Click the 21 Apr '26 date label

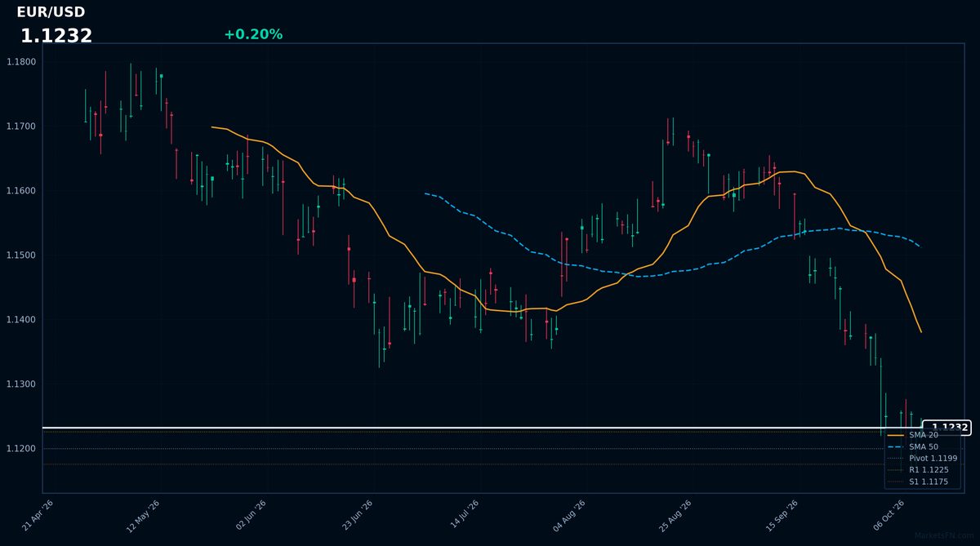(38, 516)
